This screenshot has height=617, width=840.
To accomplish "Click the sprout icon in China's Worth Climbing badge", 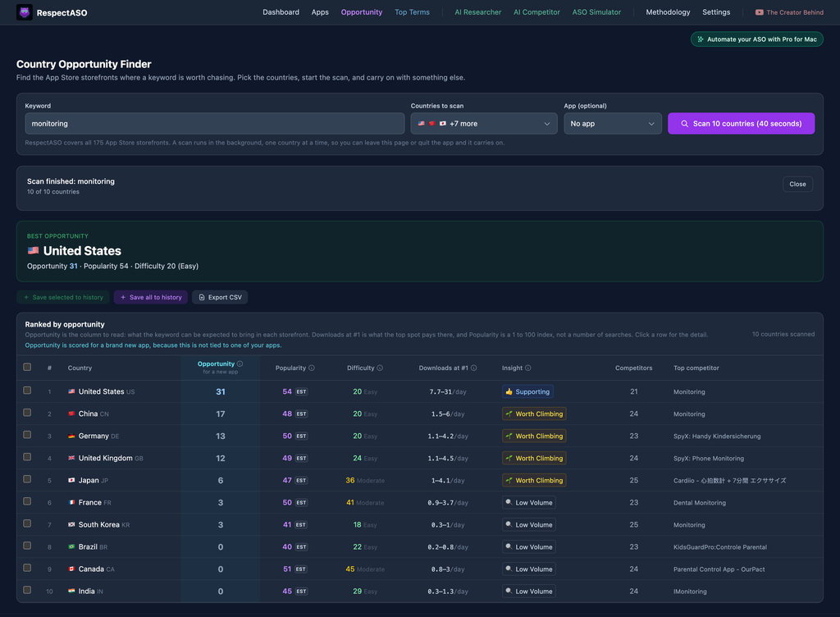I will pyautogui.click(x=509, y=414).
